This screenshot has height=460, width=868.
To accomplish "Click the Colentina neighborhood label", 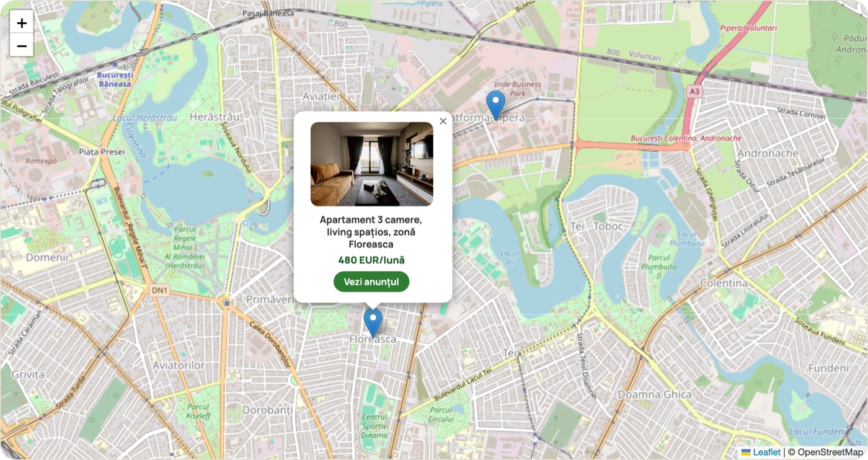I will point(724,283).
